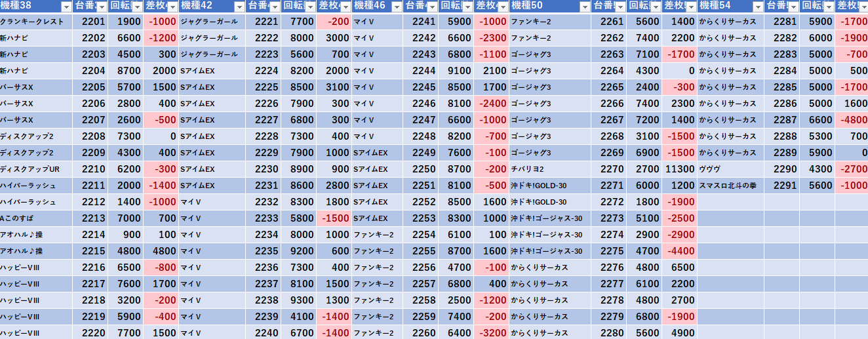868x339 pixels.
Task: Select unit number cell 2204
Action: point(90,71)
